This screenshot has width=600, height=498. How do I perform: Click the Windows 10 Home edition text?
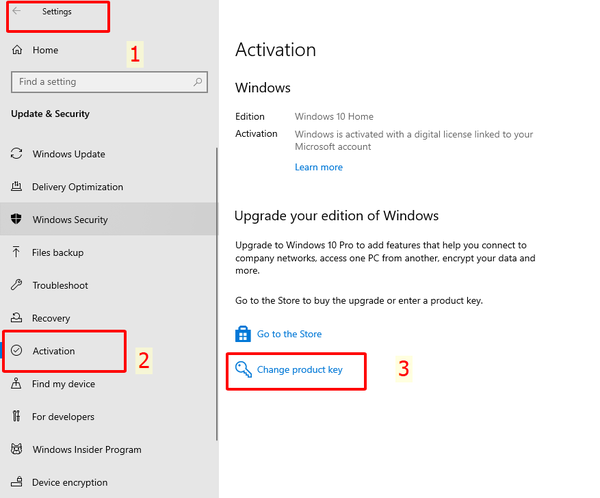coord(334,116)
